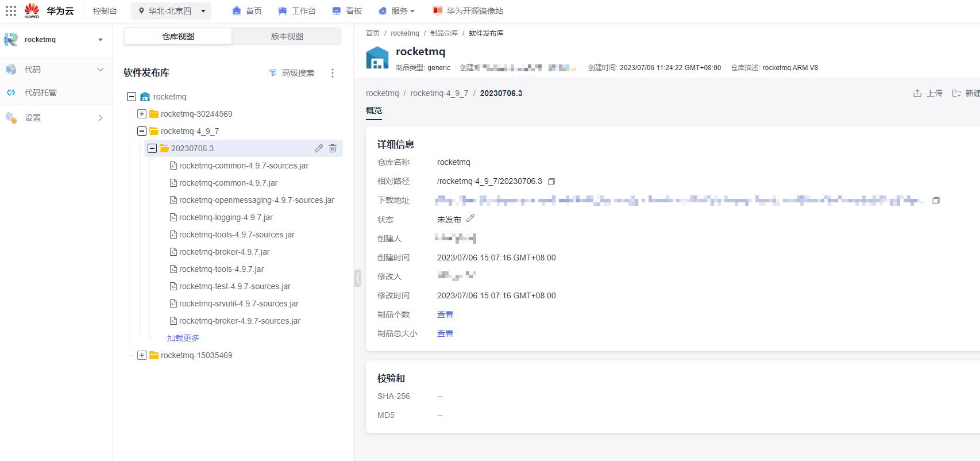The image size is (980, 461).
Task: Click the 新建 new folder icon
Action: [956, 93]
